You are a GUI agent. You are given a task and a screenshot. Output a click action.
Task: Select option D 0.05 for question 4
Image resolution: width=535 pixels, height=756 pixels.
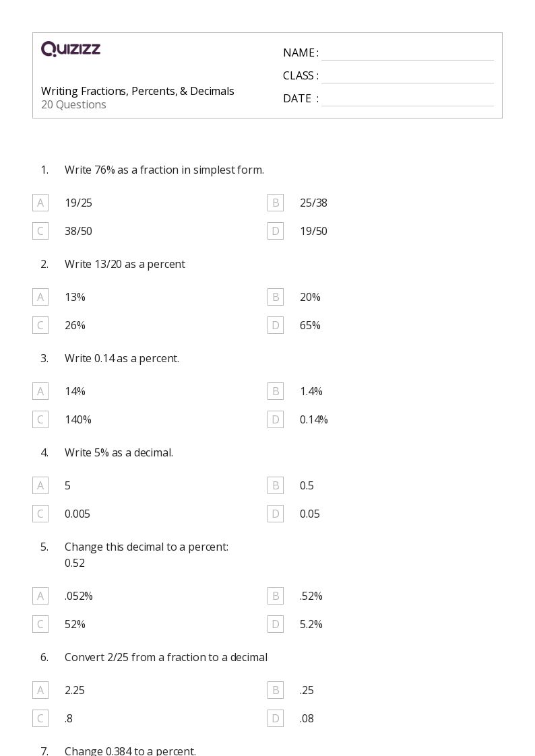point(276,514)
